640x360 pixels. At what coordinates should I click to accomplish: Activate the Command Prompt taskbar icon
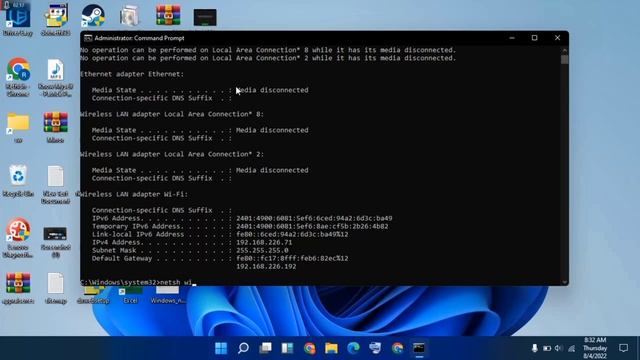419,348
